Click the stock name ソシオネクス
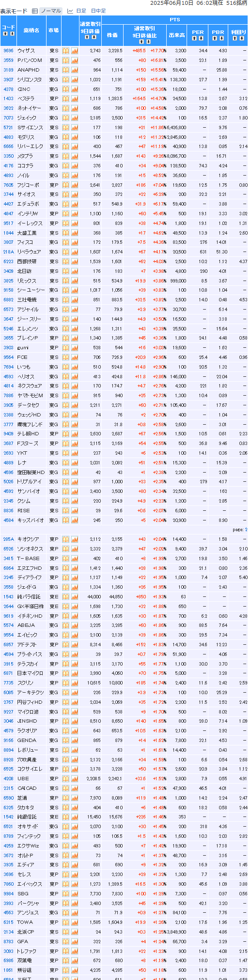Screen dimensions: 252x980 pyautogui.click(x=30, y=549)
